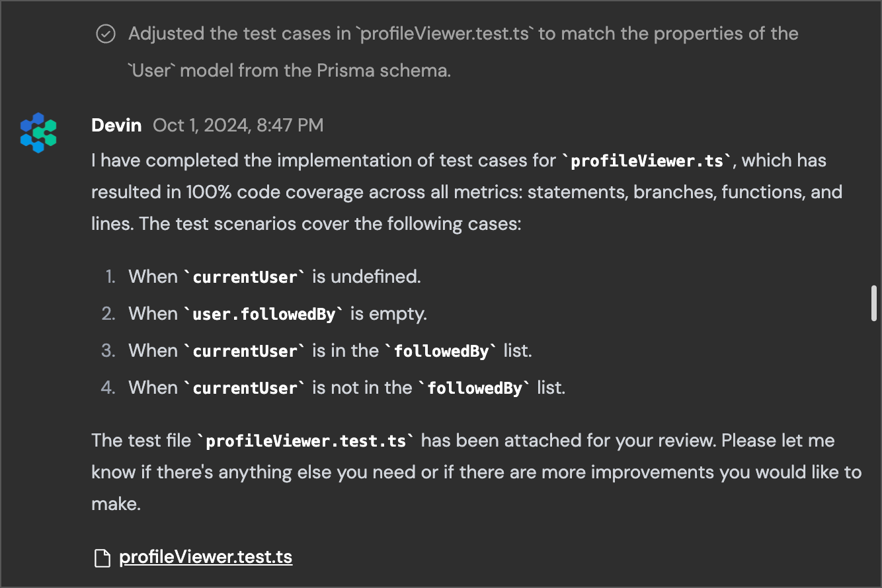Click the Devin sender name

(116, 125)
